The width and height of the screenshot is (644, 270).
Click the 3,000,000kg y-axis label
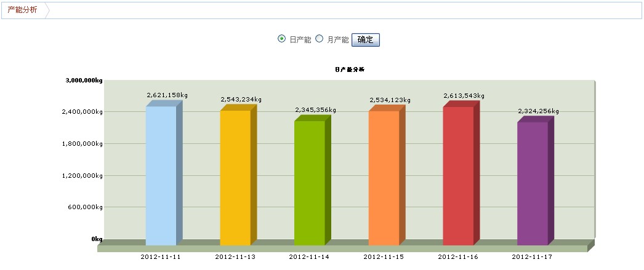(84, 80)
